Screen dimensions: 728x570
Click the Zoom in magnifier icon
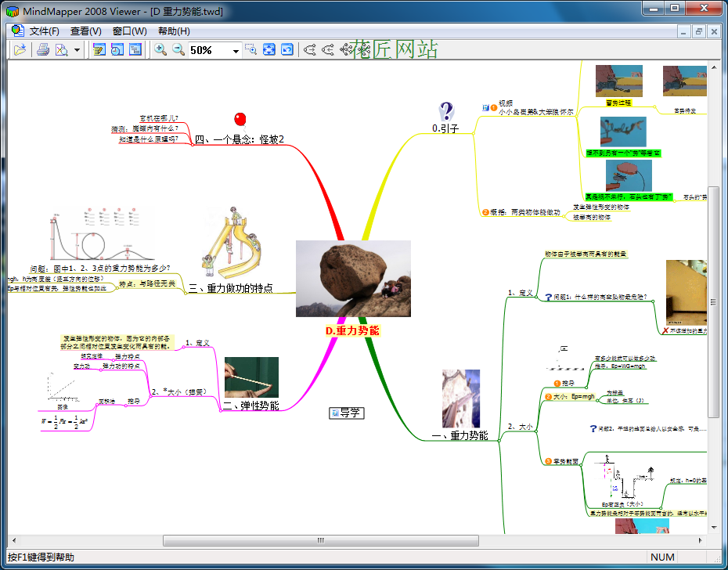(x=160, y=50)
